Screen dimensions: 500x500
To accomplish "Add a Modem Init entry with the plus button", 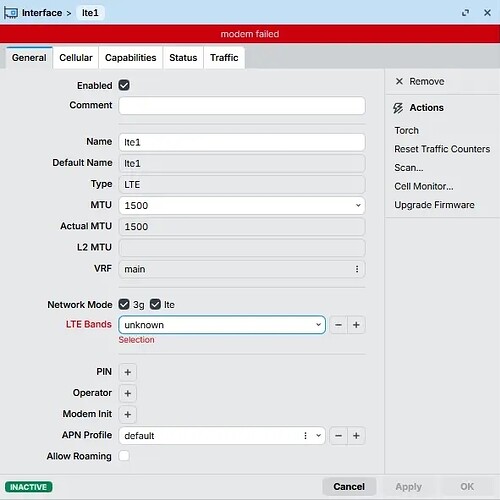I will [x=128, y=414].
